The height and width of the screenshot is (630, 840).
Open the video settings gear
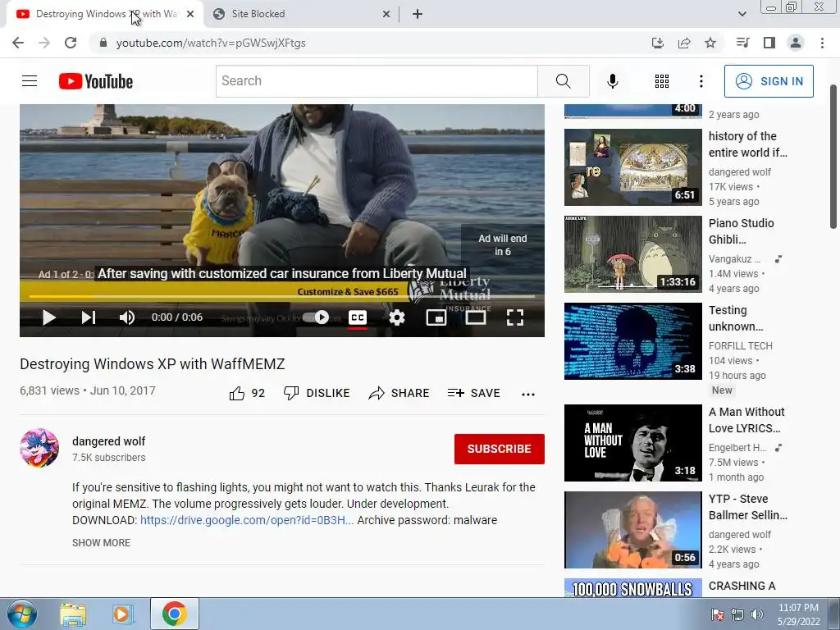pyautogui.click(x=396, y=317)
